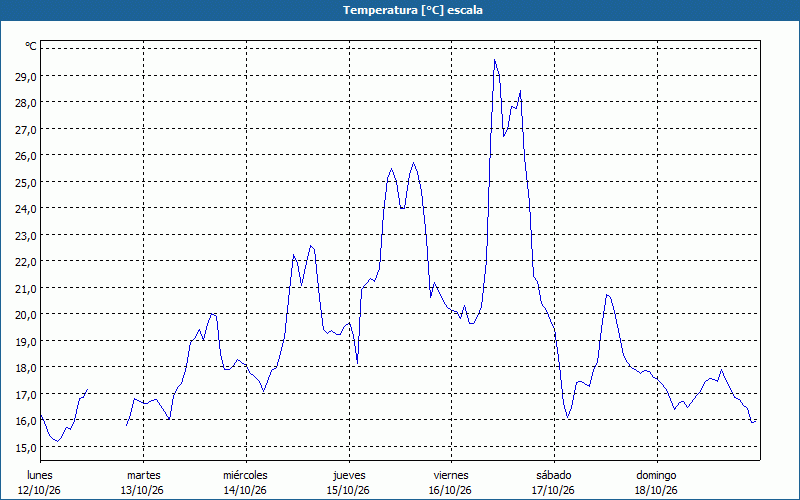Viewport: 800px width, 500px height.
Task: Click the date 15/10/26
Action: pyautogui.click(x=348, y=490)
